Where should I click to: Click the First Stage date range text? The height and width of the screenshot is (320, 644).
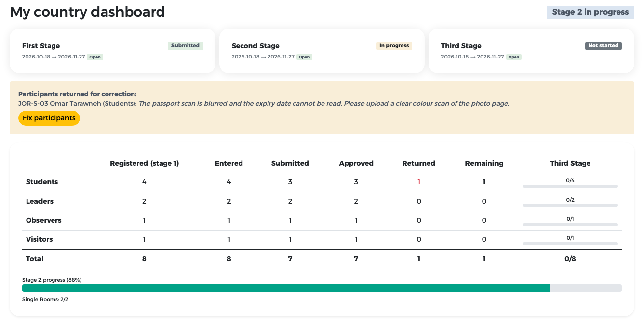[x=54, y=57]
